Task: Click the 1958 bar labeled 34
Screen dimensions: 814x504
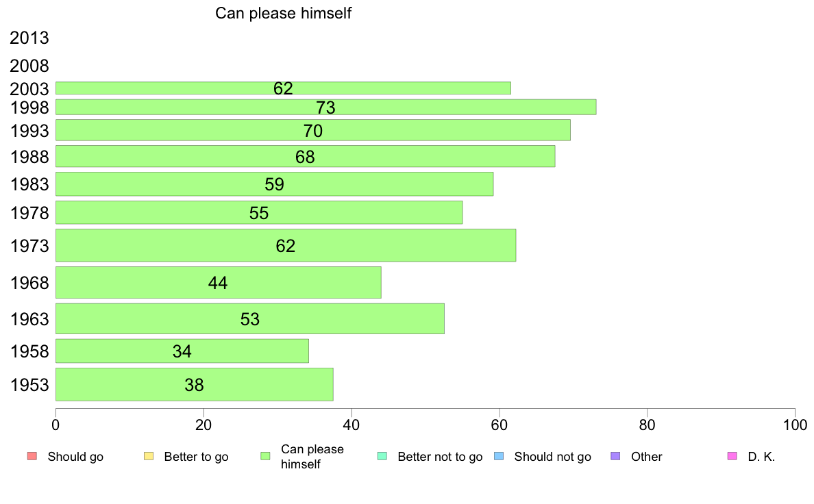Action: (x=182, y=351)
